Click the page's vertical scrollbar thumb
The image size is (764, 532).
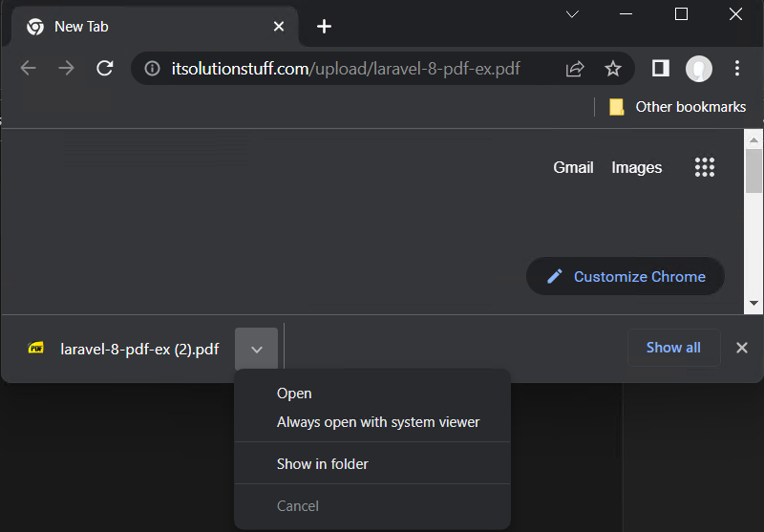(x=753, y=171)
